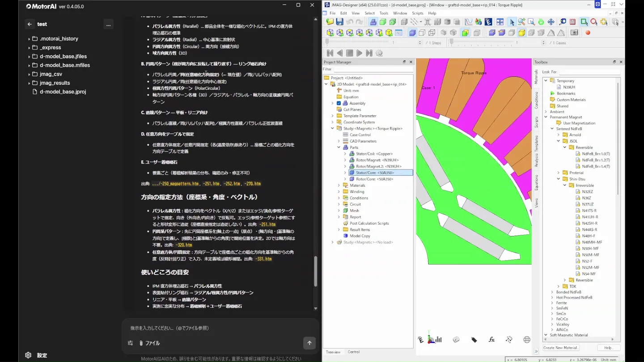Take a snapshot with the camera icon
The width and height of the screenshot is (644, 362).
[574, 33]
